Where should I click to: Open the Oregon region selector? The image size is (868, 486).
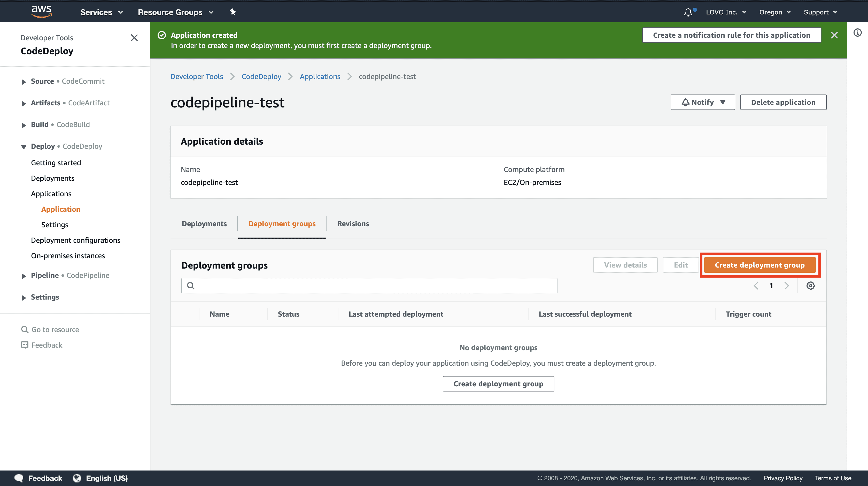point(775,12)
